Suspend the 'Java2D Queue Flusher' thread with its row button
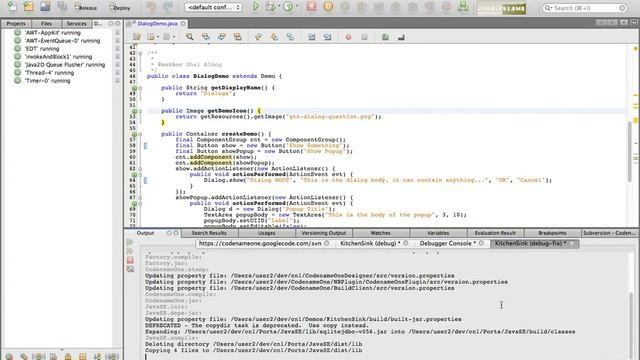 pos(117,65)
